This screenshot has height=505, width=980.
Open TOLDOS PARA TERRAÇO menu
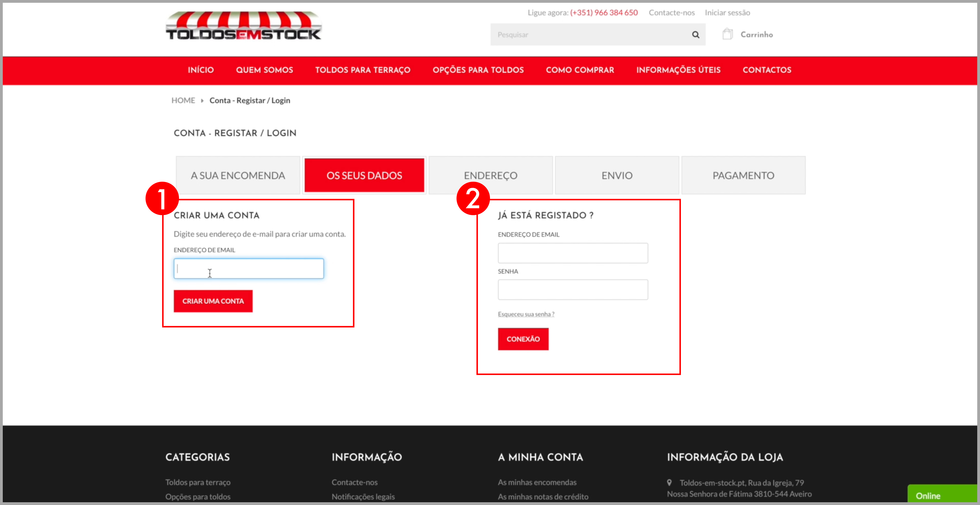362,70
